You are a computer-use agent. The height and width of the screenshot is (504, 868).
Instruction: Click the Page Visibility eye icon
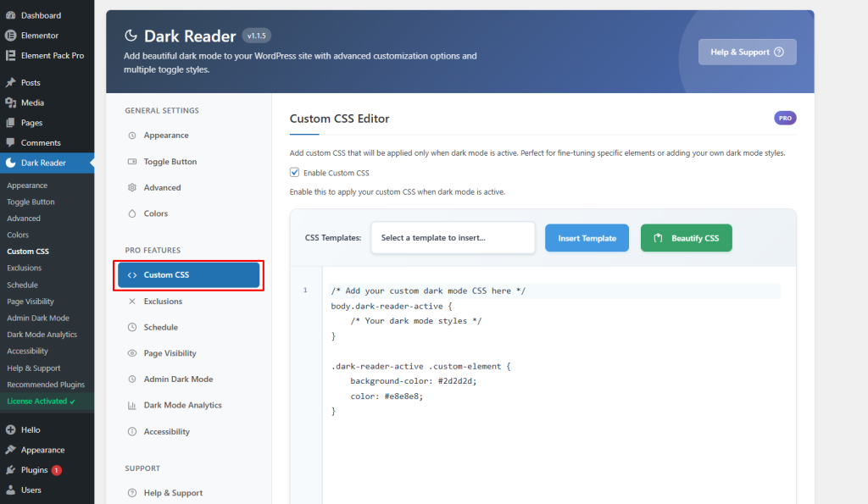131,353
